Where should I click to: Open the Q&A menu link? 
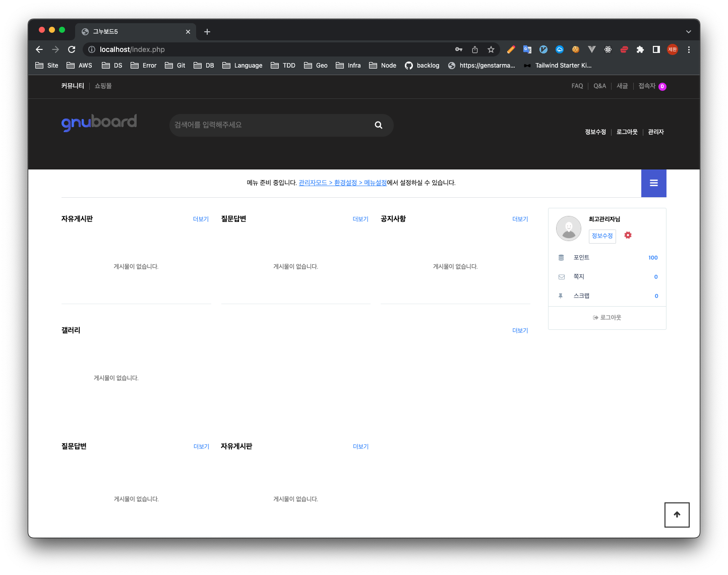point(600,86)
